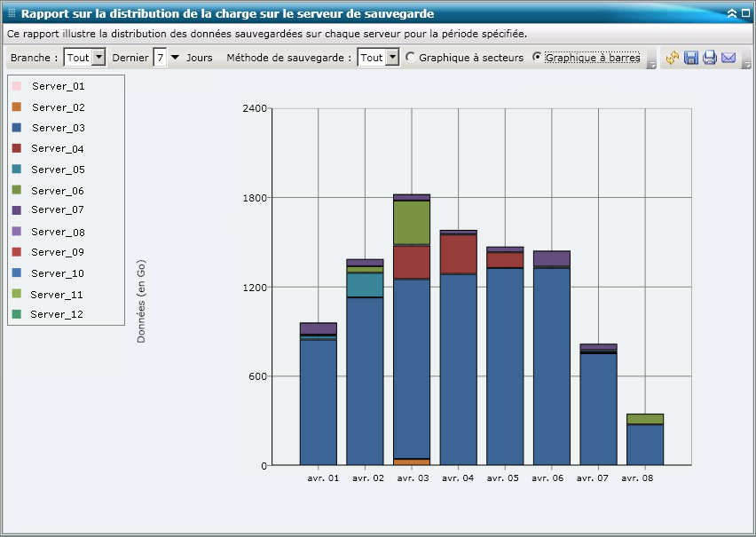Select the Server_07 legend entry
Screen dimensions: 756x537
point(57,211)
